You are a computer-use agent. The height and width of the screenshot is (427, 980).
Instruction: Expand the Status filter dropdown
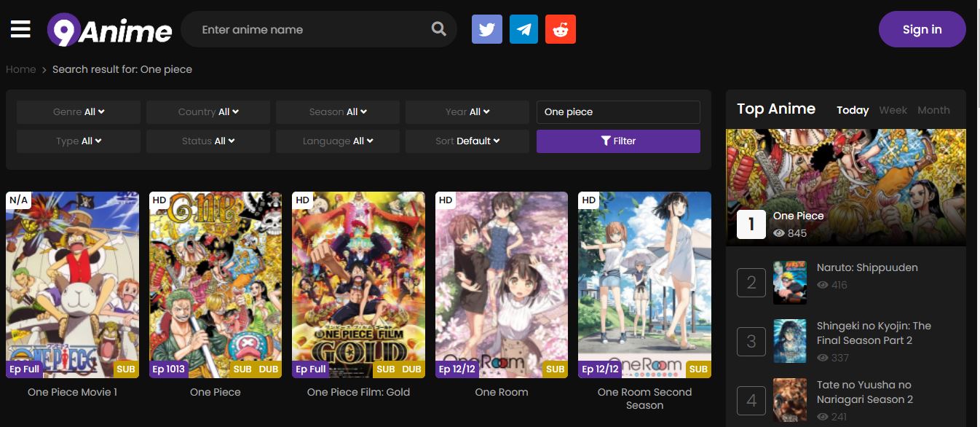pos(208,141)
